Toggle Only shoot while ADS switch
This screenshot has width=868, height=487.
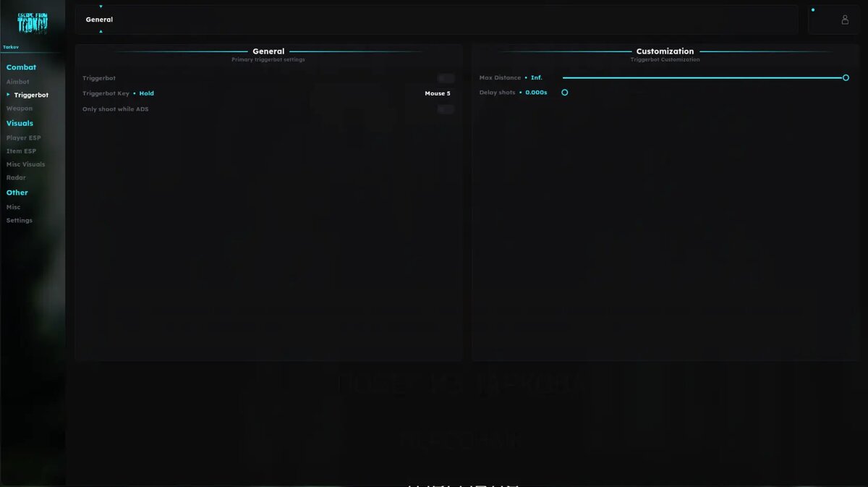[x=446, y=109]
